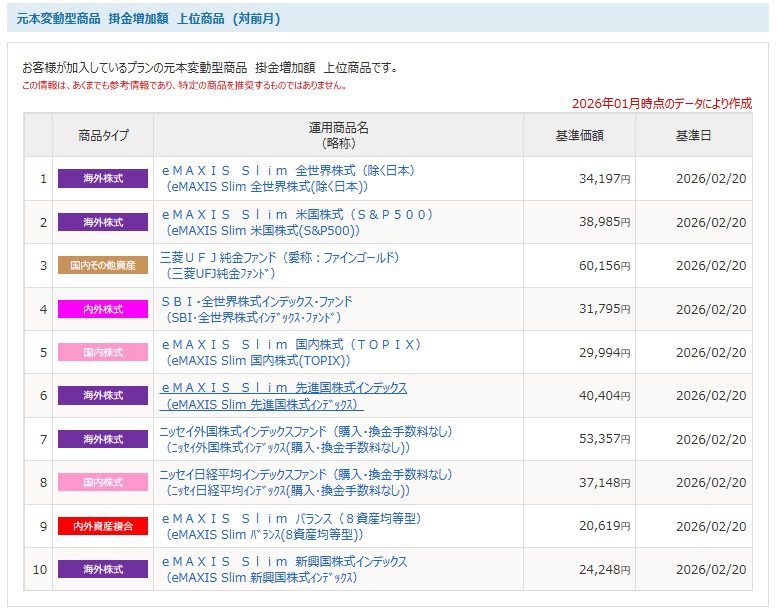Select the price 34,197円
This screenshot has height=613, width=778.
coord(604,179)
